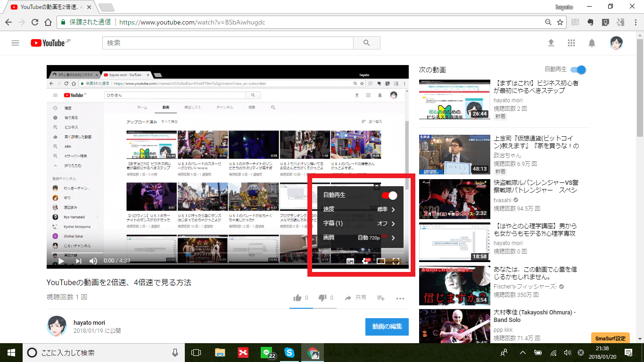Toggle the 自動再生 switch above 次の動画 list
This screenshot has width=644, height=362.
point(578,70)
